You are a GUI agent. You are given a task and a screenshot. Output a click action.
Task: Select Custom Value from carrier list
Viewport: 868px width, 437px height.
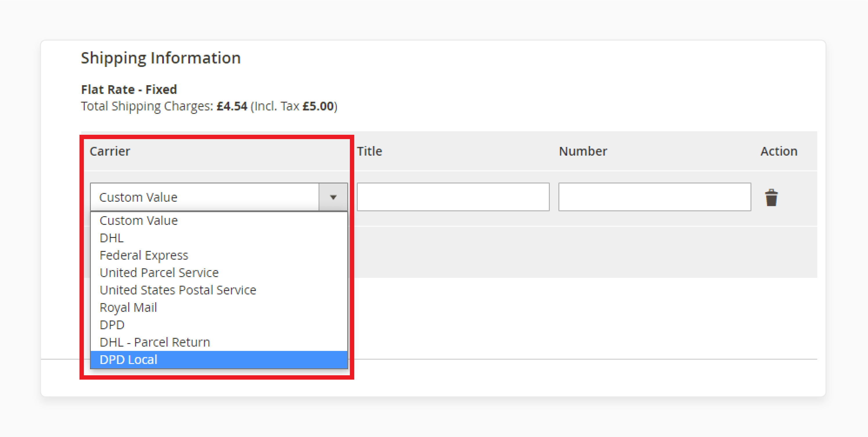219,221
